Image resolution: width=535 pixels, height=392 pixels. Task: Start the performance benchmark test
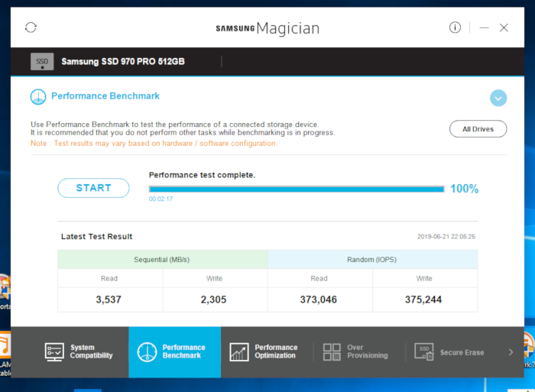click(x=93, y=188)
